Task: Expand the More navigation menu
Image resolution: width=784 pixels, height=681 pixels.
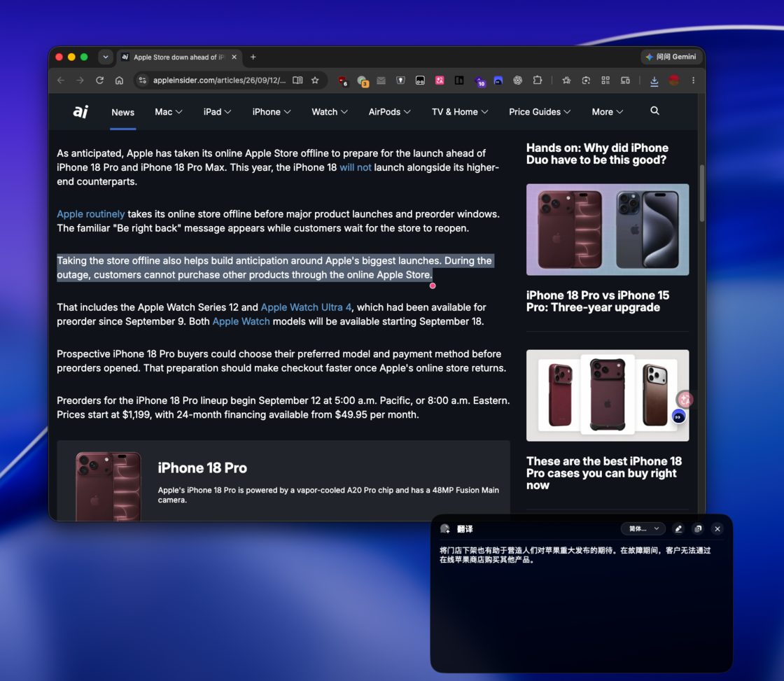Action: (x=608, y=112)
